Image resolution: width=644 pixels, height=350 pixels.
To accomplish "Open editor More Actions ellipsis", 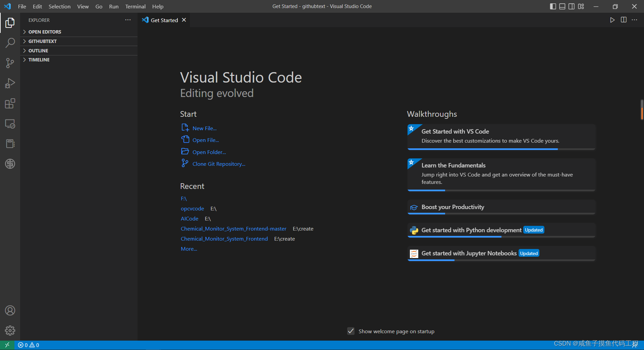I will pyautogui.click(x=634, y=20).
